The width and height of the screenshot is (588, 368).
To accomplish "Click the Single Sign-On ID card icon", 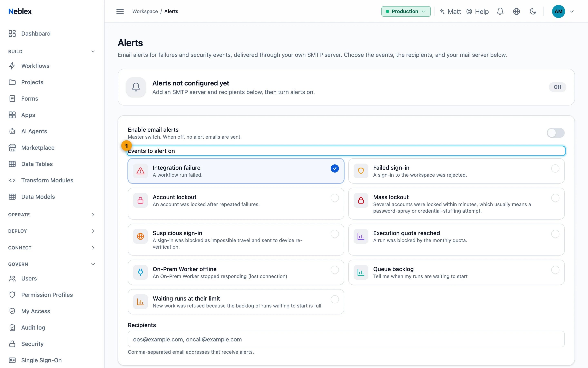I will point(12,360).
